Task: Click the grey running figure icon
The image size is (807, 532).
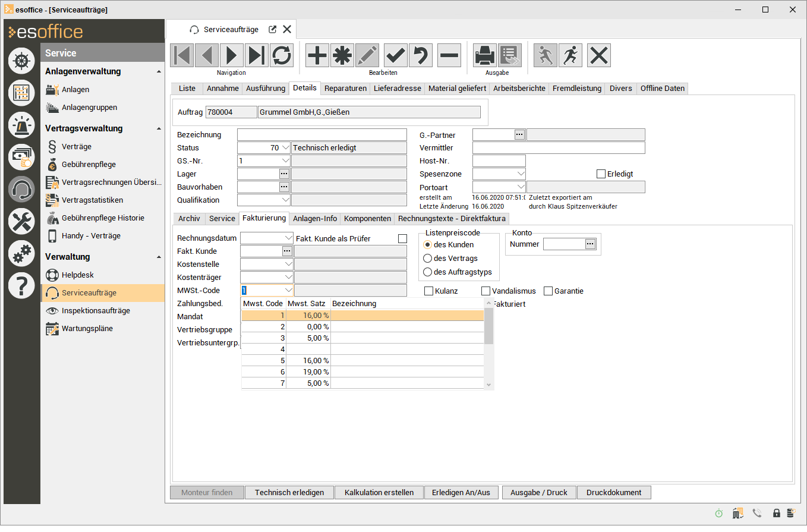Action: [x=546, y=55]
